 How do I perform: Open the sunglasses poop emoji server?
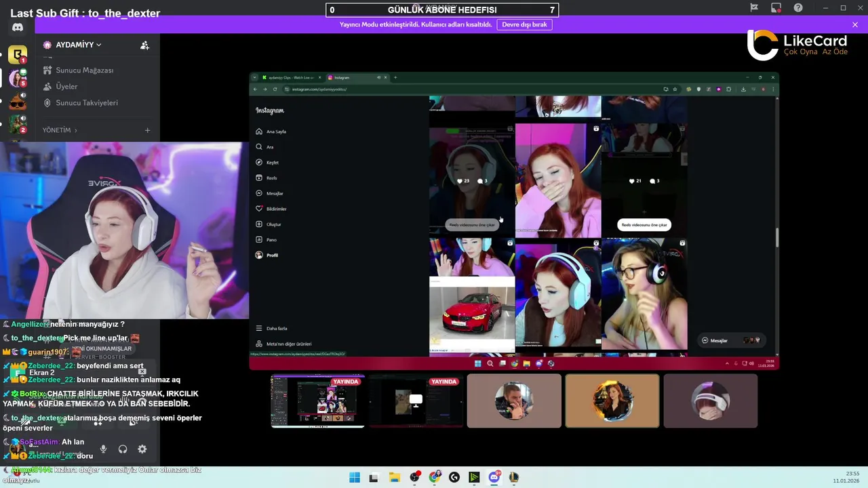click(18, 102)
